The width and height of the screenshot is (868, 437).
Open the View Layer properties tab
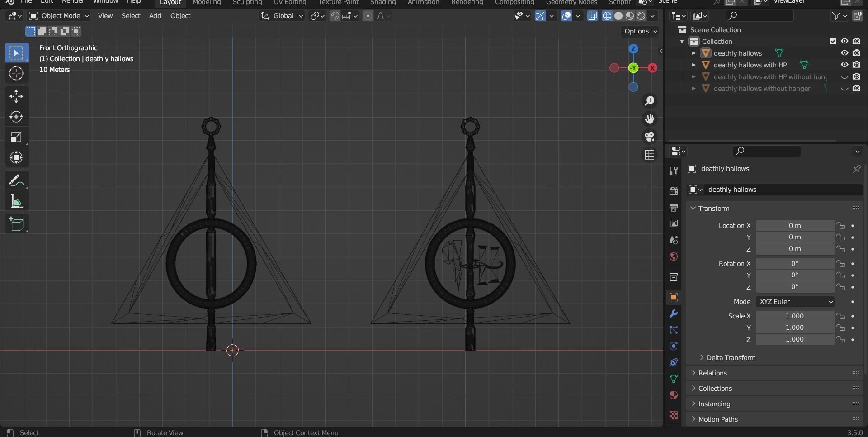(x=674, y=224)
